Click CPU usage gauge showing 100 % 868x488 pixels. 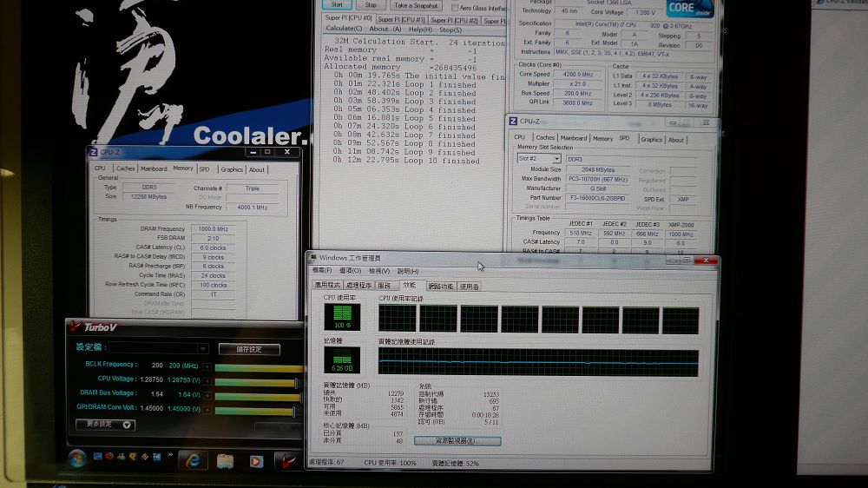(x=342, y=317)
